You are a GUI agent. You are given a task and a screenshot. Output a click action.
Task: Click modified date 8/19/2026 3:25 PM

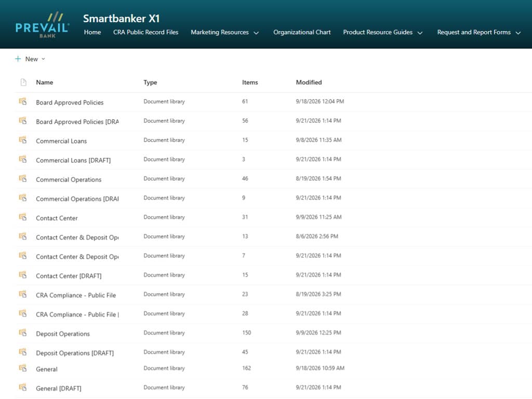point(318,294)
